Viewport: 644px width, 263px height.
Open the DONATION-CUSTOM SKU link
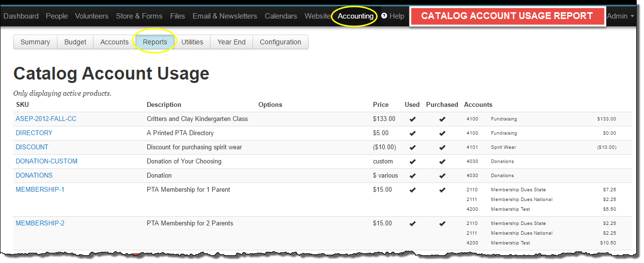click(46, 161)
